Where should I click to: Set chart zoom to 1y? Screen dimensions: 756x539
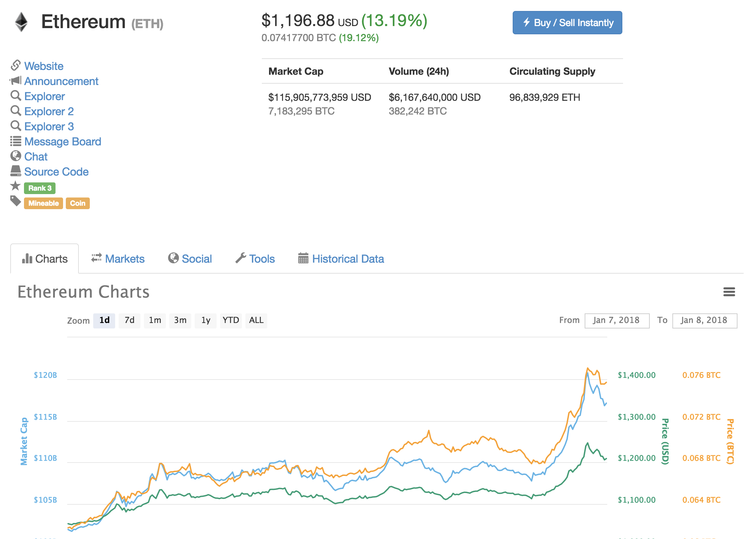(x=206, y=320)
